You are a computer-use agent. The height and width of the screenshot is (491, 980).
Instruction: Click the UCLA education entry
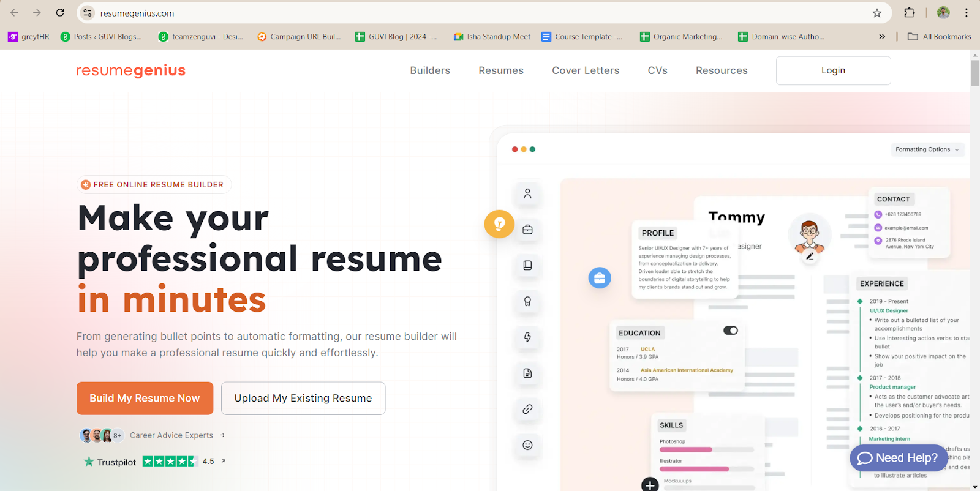647,350
